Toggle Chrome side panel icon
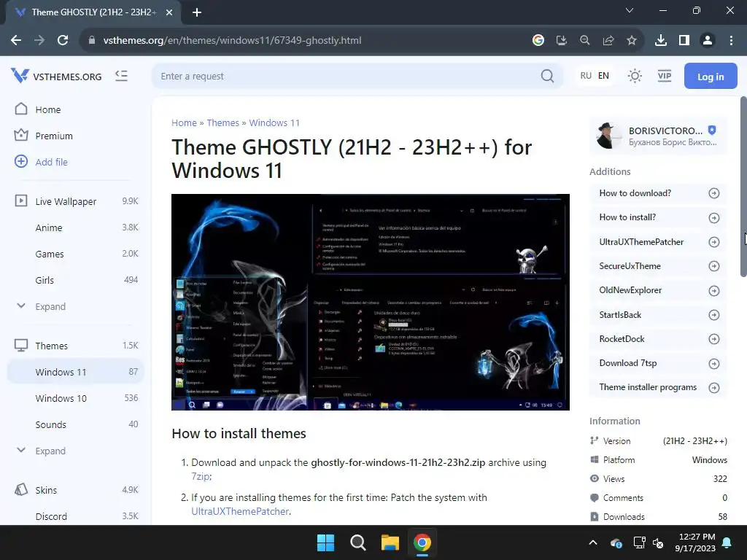This screenshot has width=747, height=560. point(684,41)
